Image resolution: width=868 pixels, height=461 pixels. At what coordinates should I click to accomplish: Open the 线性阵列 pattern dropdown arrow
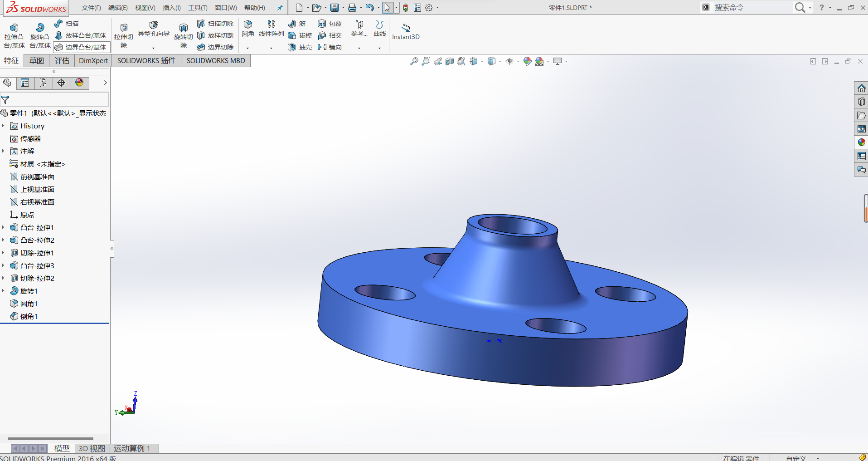271,48
